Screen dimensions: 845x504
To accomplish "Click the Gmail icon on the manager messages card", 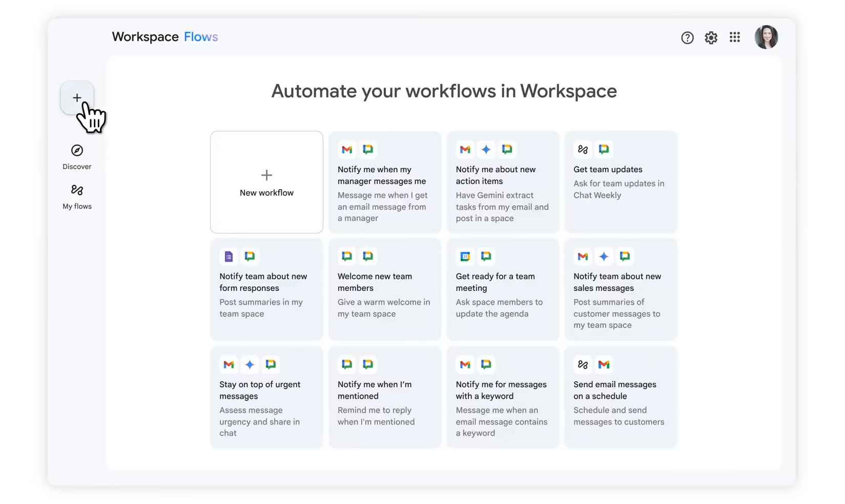I will tap(346, 149).
